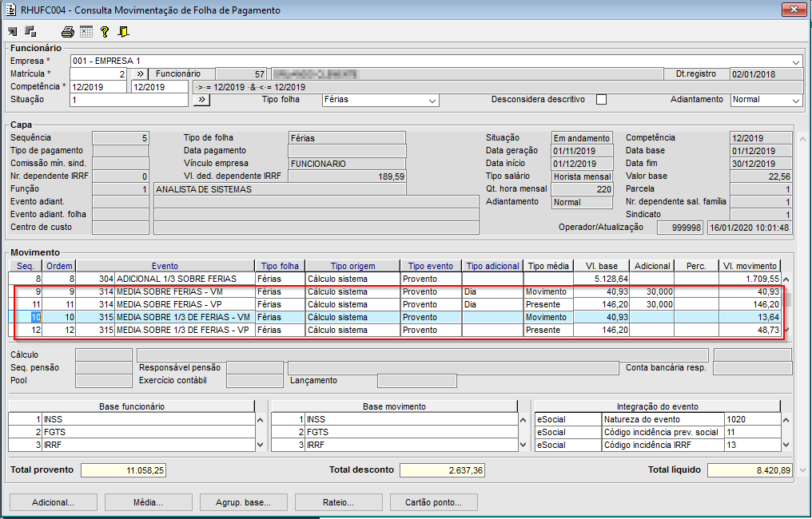Click the Adicional... button

click(x=54, y=503)
